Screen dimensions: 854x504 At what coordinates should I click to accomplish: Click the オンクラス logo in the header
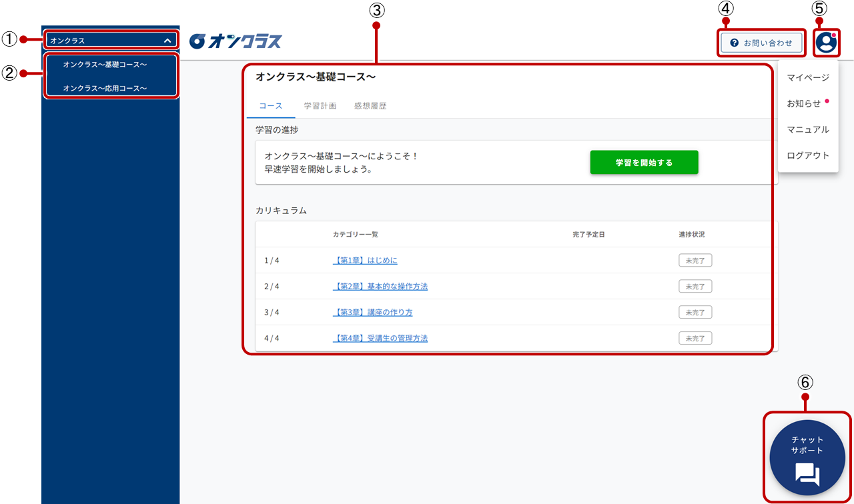236,41
